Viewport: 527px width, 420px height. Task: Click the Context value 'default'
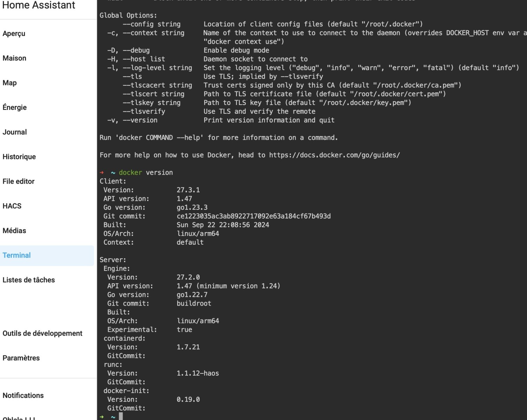190,243
